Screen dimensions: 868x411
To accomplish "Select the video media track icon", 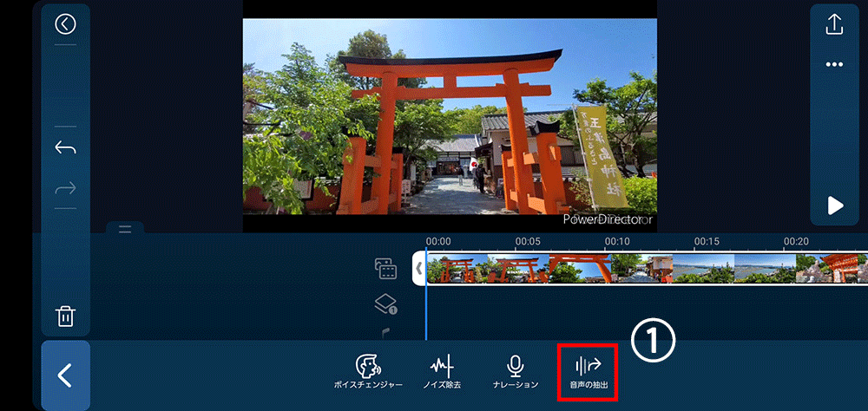I will [x=386, y=268].
